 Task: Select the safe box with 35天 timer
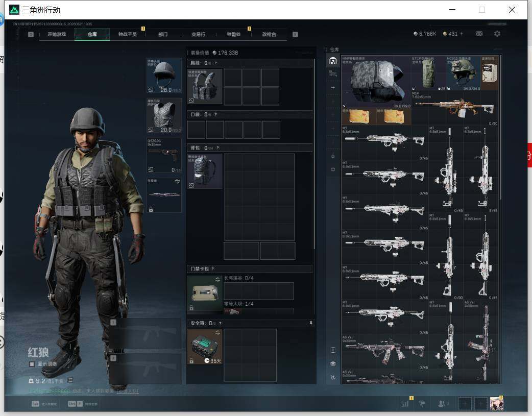click(x=205, y=347)
